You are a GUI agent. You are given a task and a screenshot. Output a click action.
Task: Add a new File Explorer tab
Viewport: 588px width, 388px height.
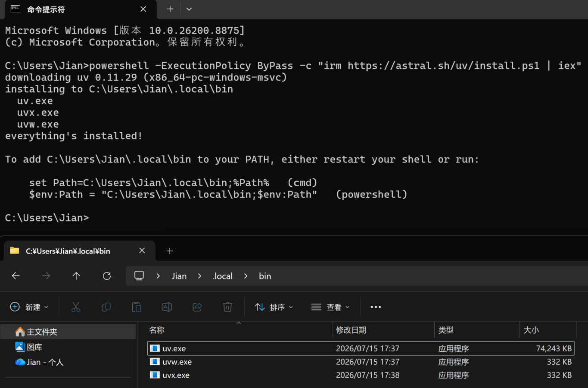click(x=170, y=251)
